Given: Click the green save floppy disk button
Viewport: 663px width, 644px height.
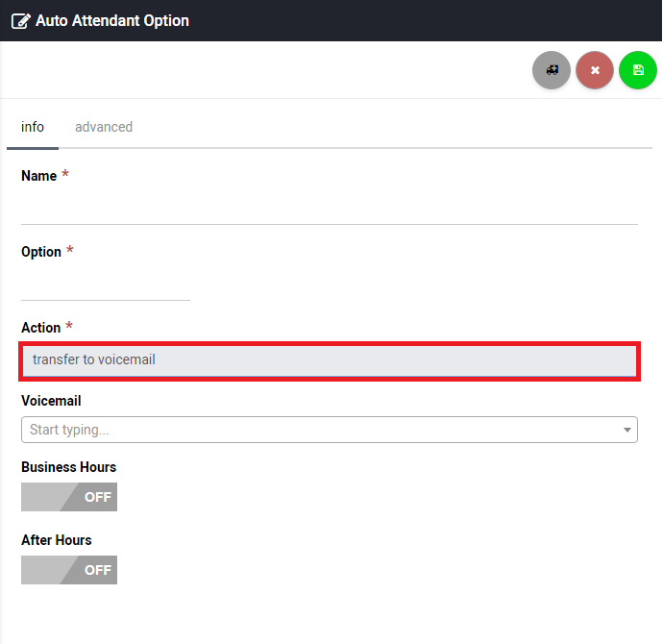Looking at the screenshot, I should pos(638,70).
